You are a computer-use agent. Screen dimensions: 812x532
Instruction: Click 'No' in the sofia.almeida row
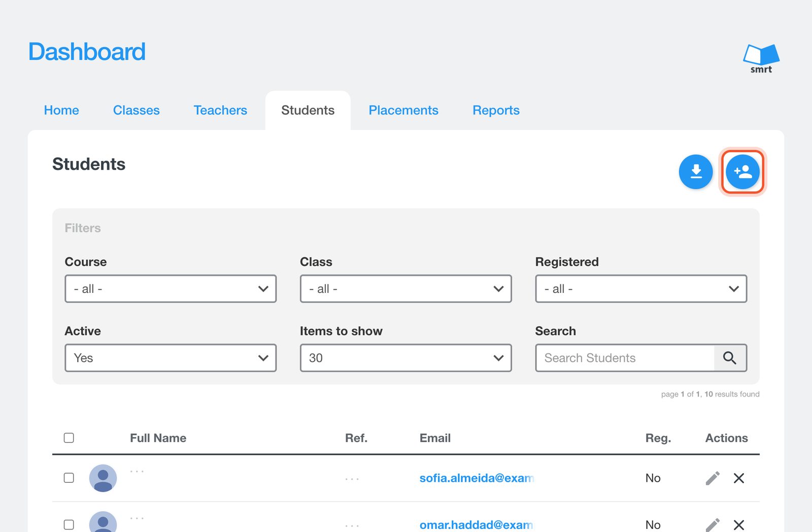tap(653, 478)
